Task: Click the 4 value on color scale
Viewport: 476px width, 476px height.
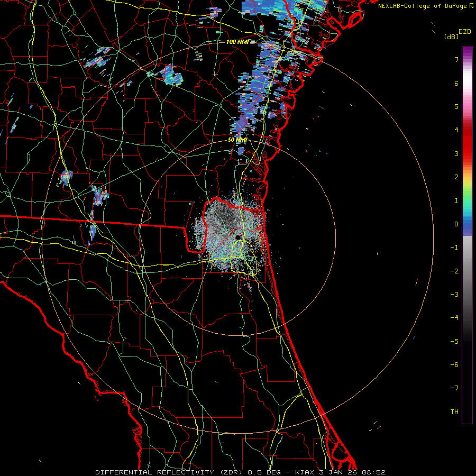Action: click(x=456, y=130)
